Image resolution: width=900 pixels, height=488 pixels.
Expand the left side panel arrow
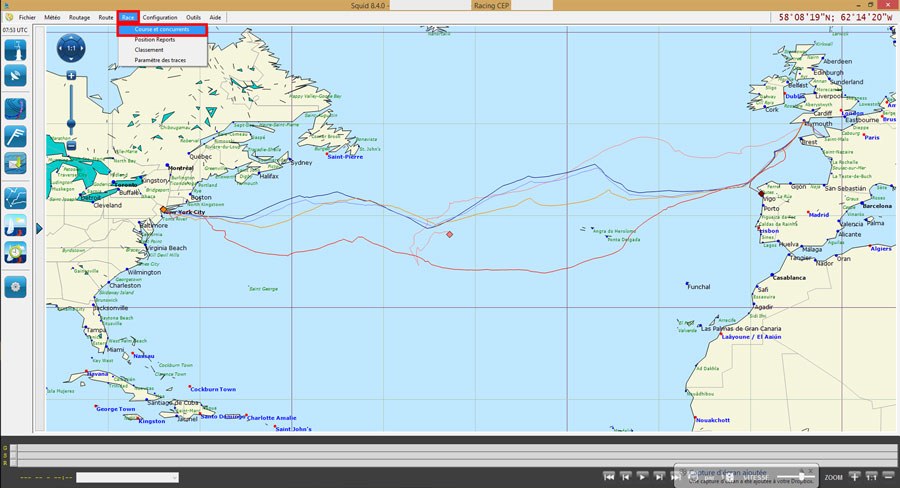39,228
